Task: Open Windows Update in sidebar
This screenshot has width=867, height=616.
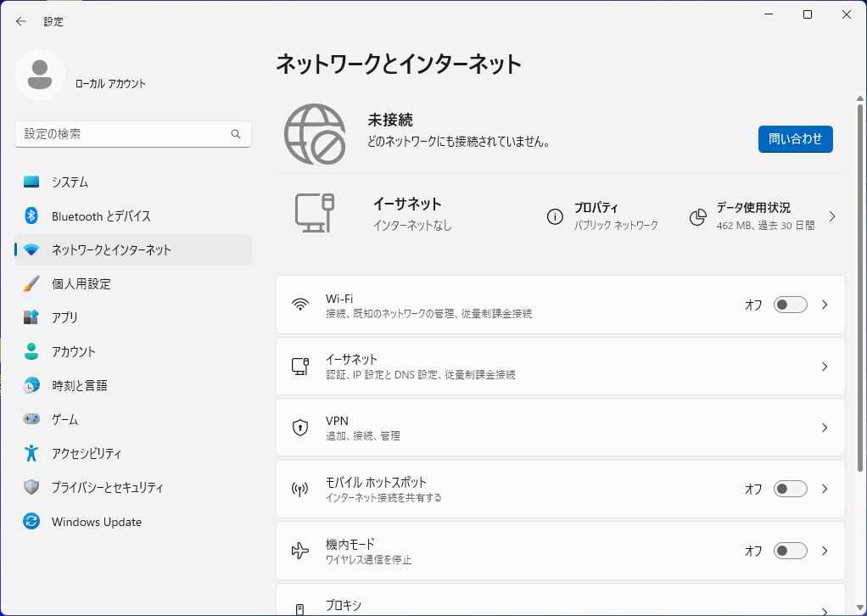Action: click(133, 522)
